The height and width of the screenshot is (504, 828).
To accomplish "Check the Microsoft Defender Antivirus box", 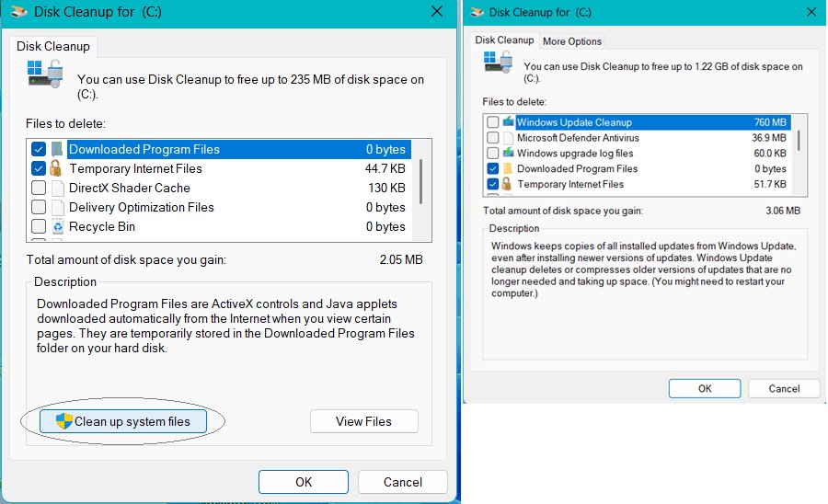I will pos(493,138).
